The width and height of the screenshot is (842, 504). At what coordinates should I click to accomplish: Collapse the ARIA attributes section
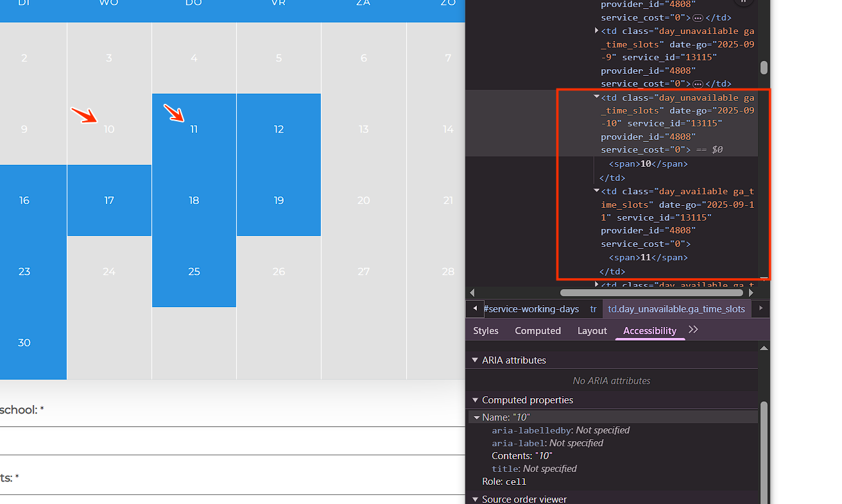click(475, 360)
